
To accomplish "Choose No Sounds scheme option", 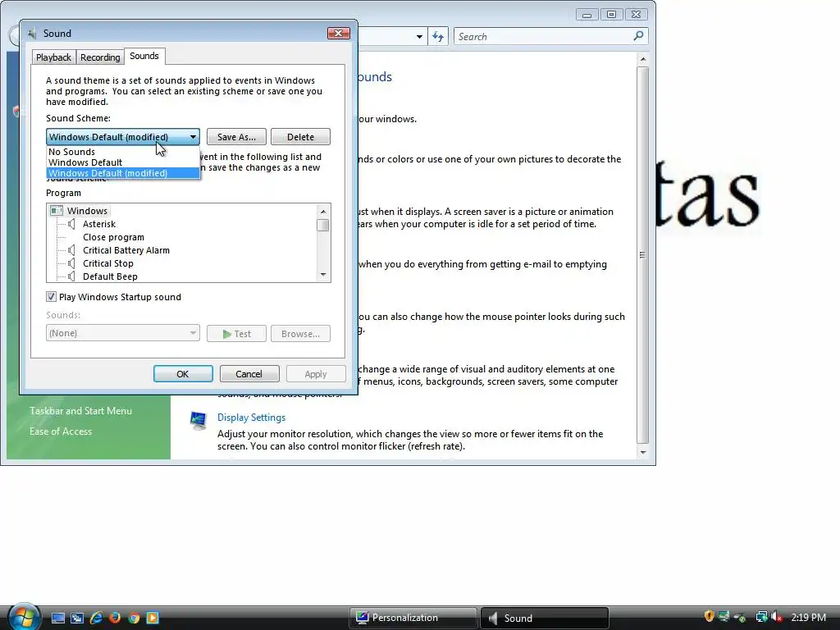I will click(x=123, y=152).
